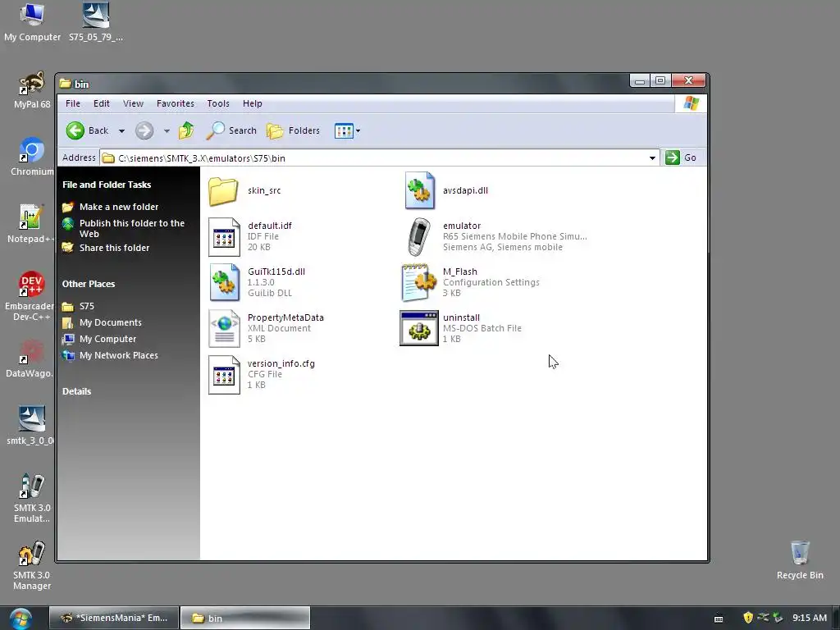Click the keyboard tray icon
840x630 pixels.
tap(719, 619)
